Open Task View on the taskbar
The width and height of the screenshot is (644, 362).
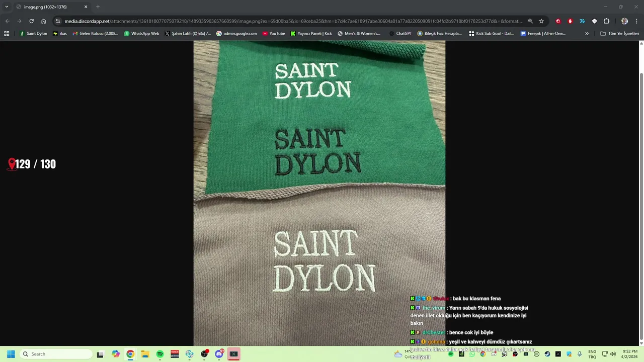pos(100,354)
